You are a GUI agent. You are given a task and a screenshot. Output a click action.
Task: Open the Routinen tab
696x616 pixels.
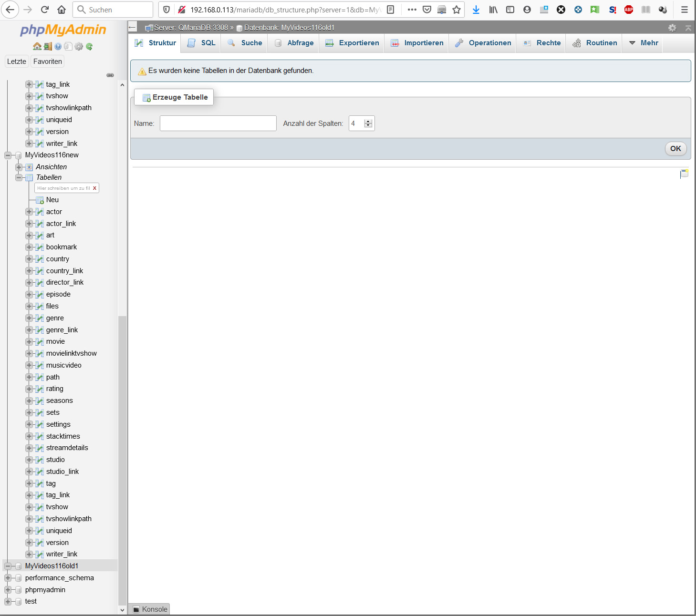click(594, 43)
